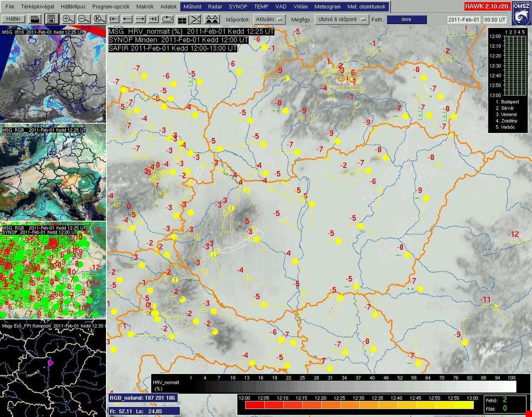Click the RGB_natural value readout
Screen dimensions: 532x417
(x=142, y=398)
